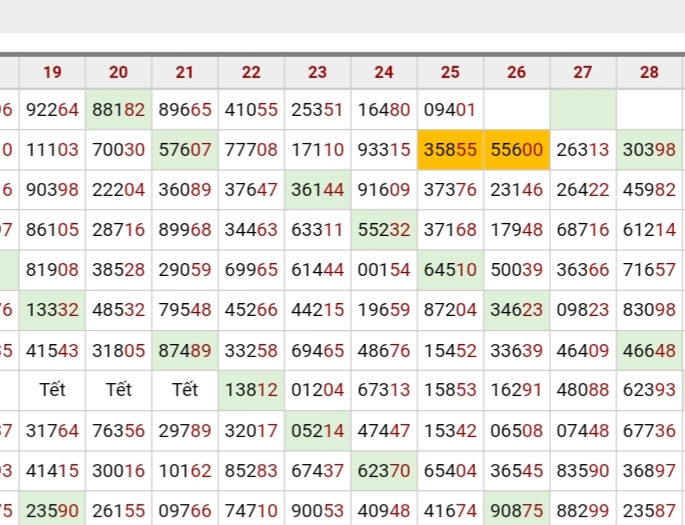Viewport: 685px width, 525px height.
Task: Click the green cell 88182
Action: [118, 110]
